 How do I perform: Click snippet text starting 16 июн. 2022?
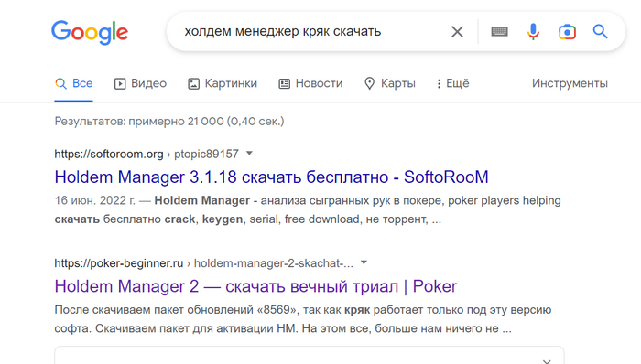pyautogui.click(x=308, y=209)
